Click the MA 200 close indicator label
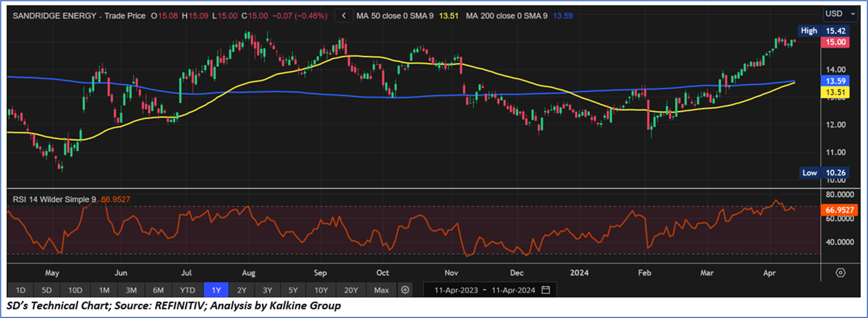The height and width of the screenshot is (318, 868). 506,16
